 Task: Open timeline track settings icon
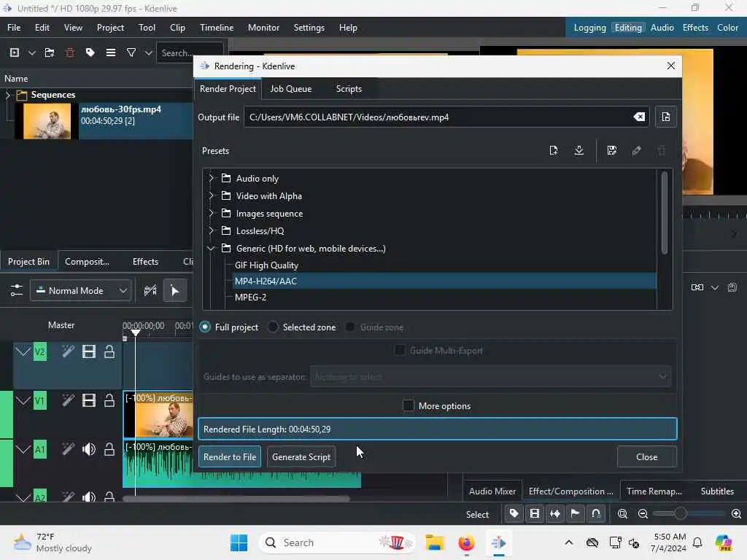[x=16, y=290]
